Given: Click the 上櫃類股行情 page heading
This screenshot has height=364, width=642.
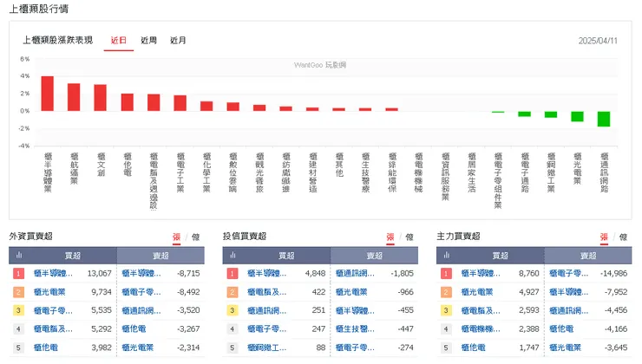Looking at the screenshot, I should tap(39, 9).
